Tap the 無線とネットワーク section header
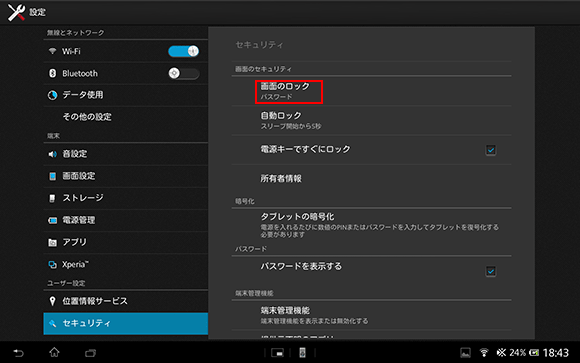Screen dimensions: 580x363 tap(75, 33)
